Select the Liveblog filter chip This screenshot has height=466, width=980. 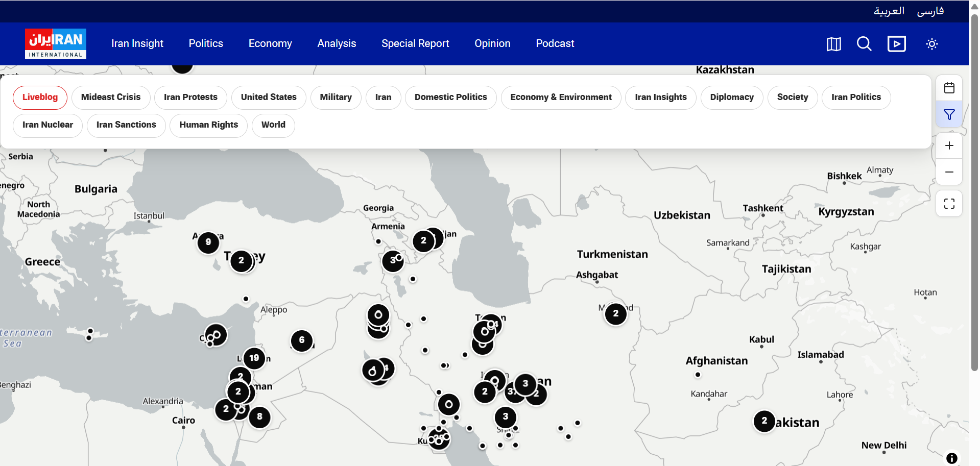[x=40, y=97]
